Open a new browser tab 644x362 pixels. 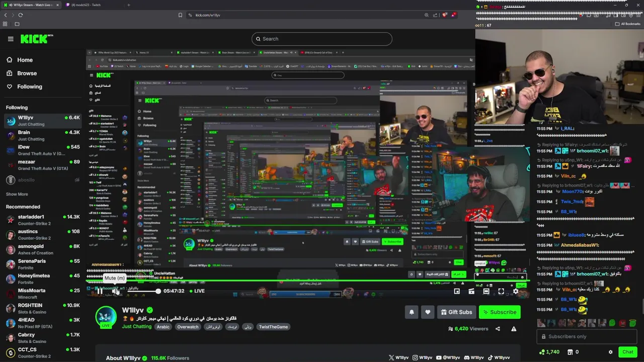(129, 5)
